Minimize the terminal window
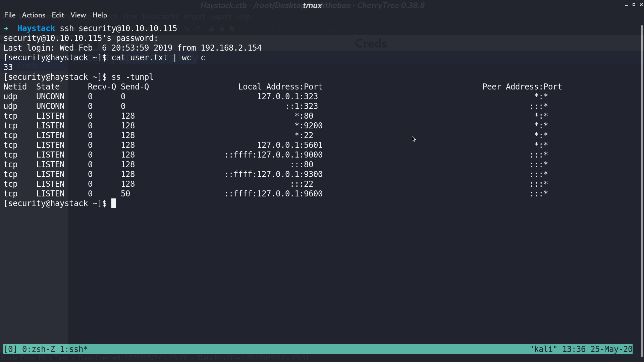 point(627,5)
